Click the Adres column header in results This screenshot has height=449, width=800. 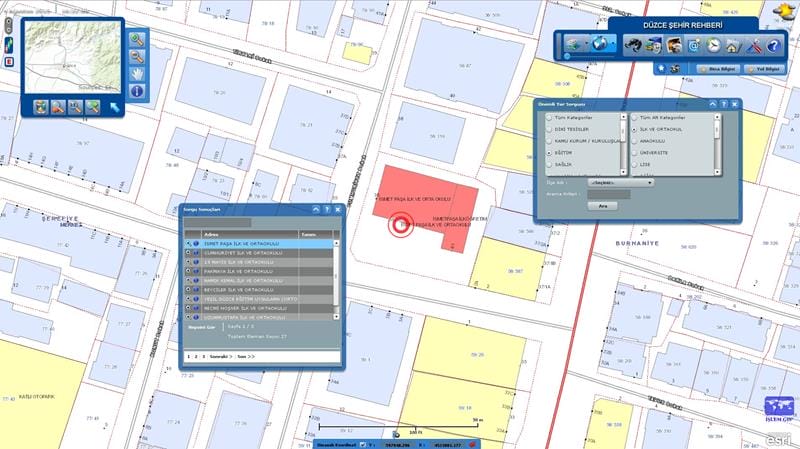(249, 235)
